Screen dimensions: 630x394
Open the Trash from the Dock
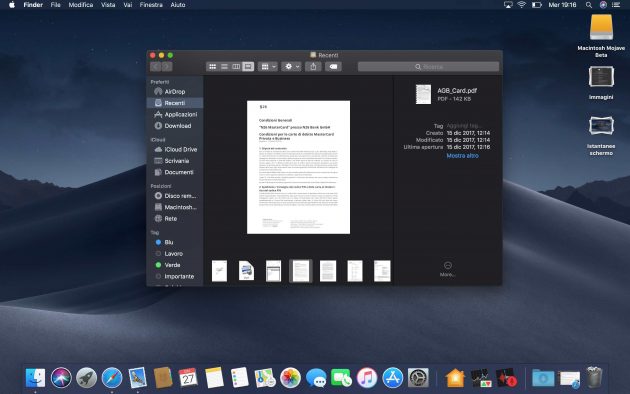point(594,377)
